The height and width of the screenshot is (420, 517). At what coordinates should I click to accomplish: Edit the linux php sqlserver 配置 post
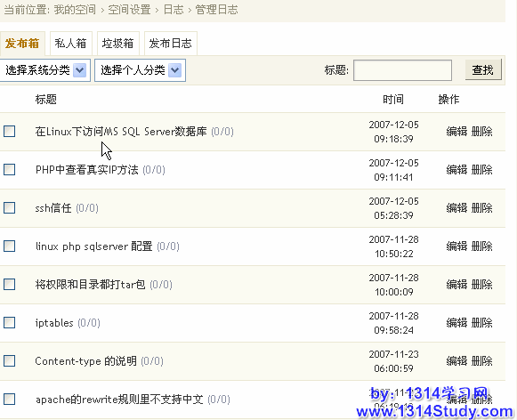[456, 246]
